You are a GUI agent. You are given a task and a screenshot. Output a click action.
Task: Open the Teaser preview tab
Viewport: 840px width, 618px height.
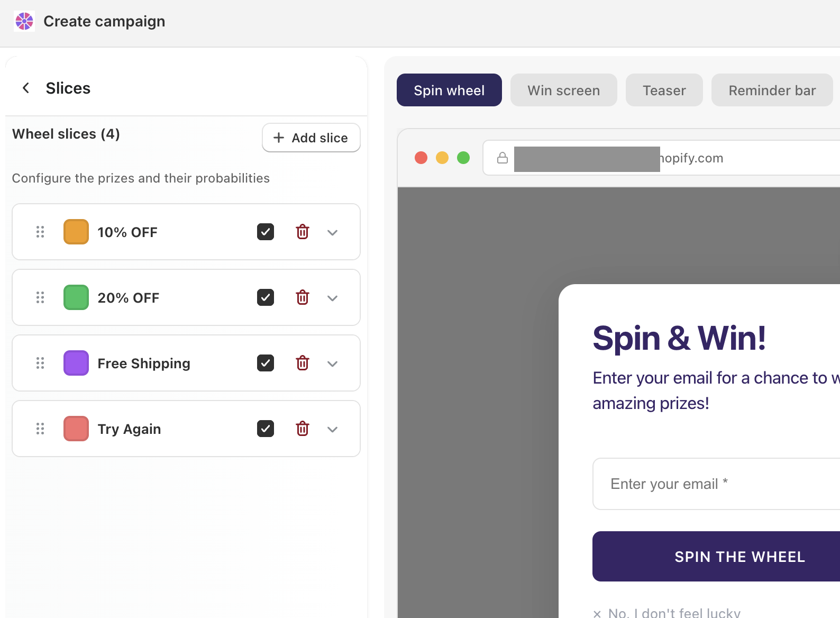pyautogui.click(x=664, y=90)
